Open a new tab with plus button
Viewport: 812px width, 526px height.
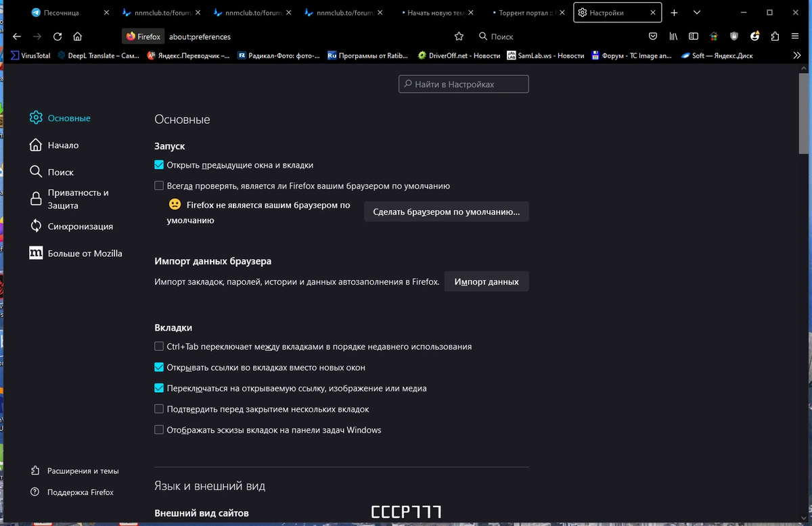pyautogui.click(x=674, y=13)
